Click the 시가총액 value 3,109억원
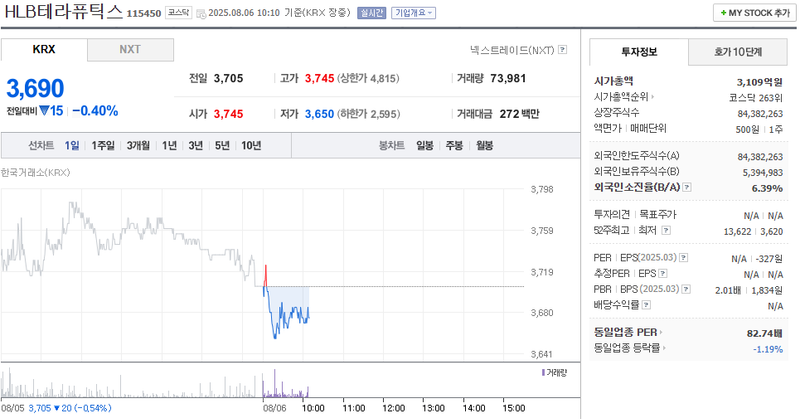 click(x=760, y=82)
